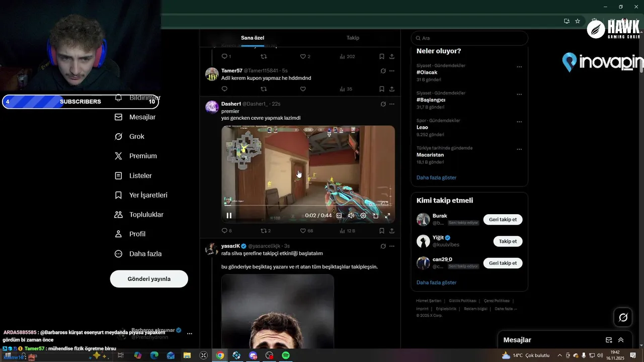This screenshot has width=644, height=362.
Task: Click Gönderi yayınla button
Action: [x=149, y=279]
